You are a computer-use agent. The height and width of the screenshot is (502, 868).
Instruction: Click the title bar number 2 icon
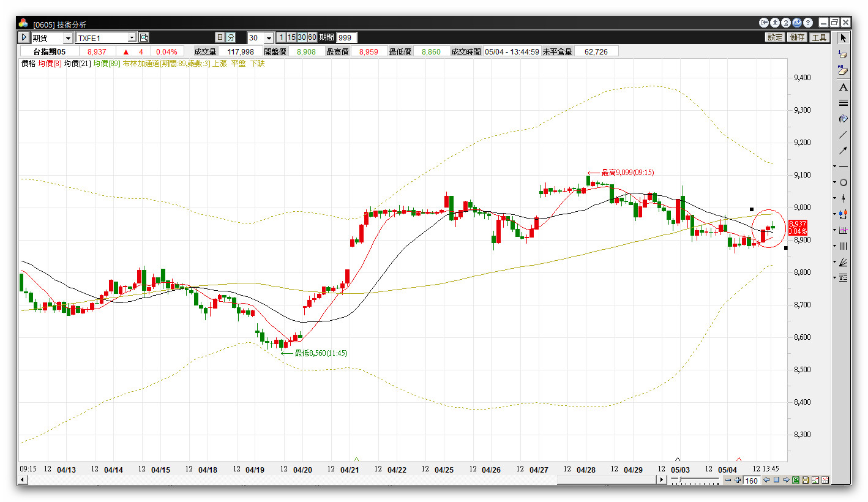pyautogui.click(x=786, y=23)
